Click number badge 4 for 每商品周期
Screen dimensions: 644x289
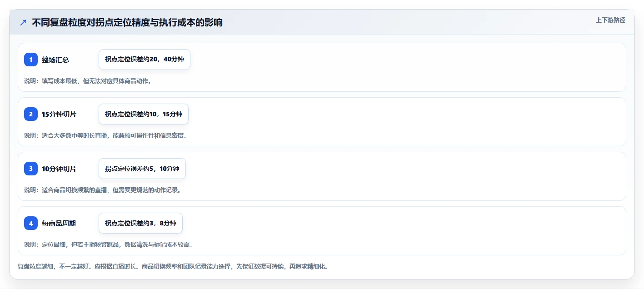[x=31, y=223]
